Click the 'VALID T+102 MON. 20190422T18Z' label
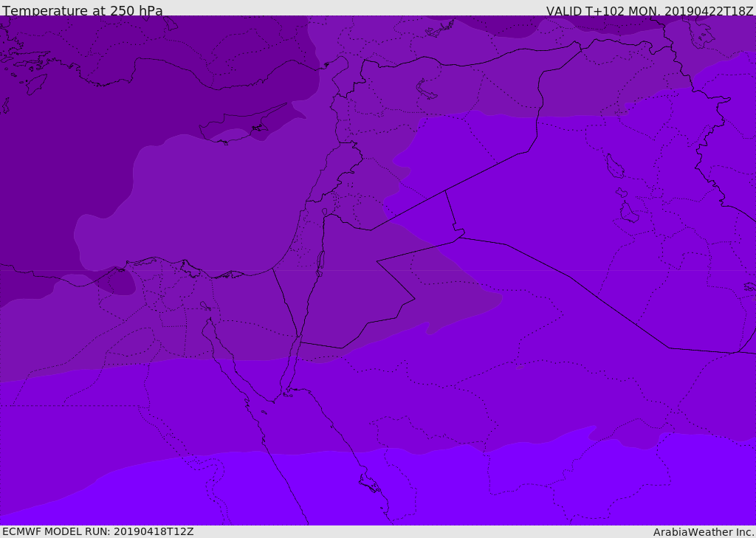The width and height of the screenshot is (756, 538). point(650,10)
